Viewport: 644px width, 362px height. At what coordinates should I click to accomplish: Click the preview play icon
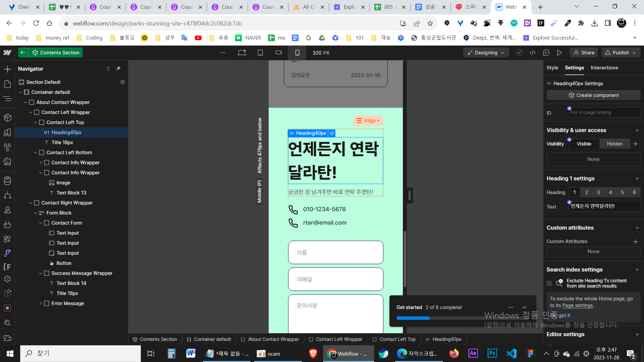point(559,53)
